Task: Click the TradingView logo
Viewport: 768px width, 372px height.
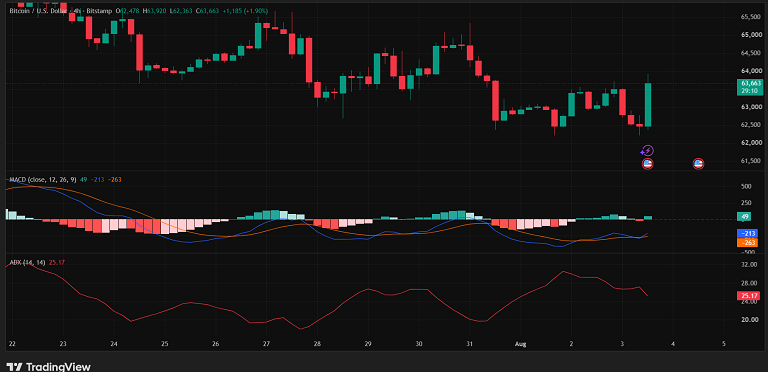Action: click(x=48, y=367)
